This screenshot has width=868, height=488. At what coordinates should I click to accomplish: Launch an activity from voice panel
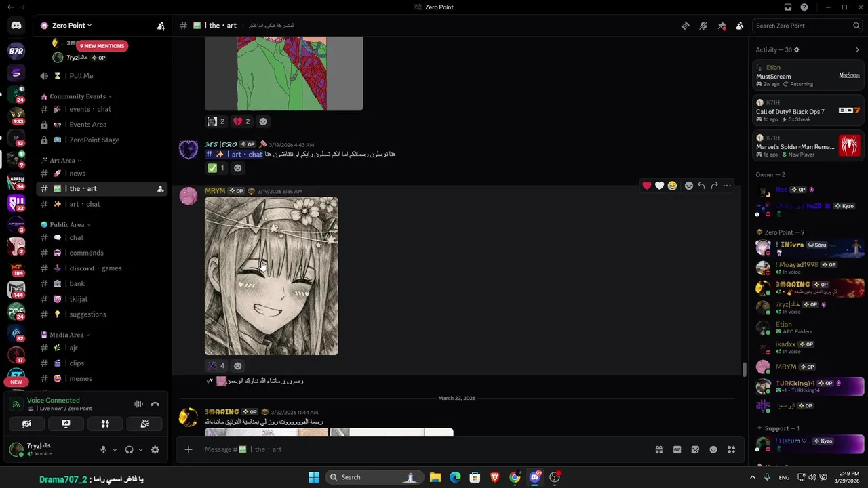point(105,424)
